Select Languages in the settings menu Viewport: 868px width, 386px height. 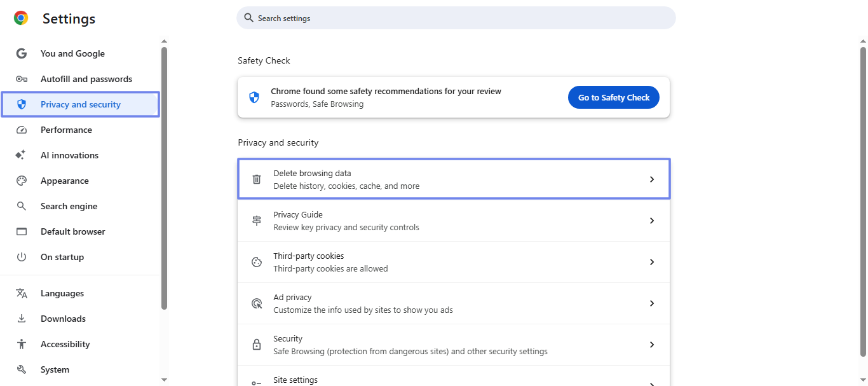click(62, 293)
